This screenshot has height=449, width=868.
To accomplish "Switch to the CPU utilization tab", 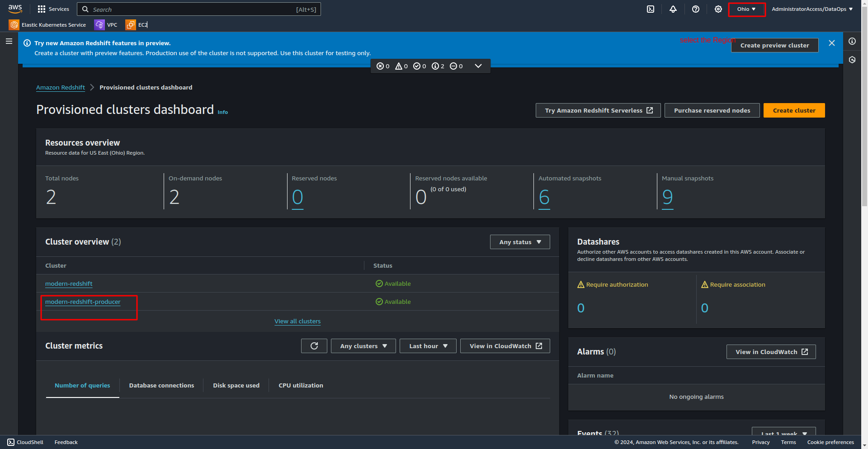I will tap(301, 385).
